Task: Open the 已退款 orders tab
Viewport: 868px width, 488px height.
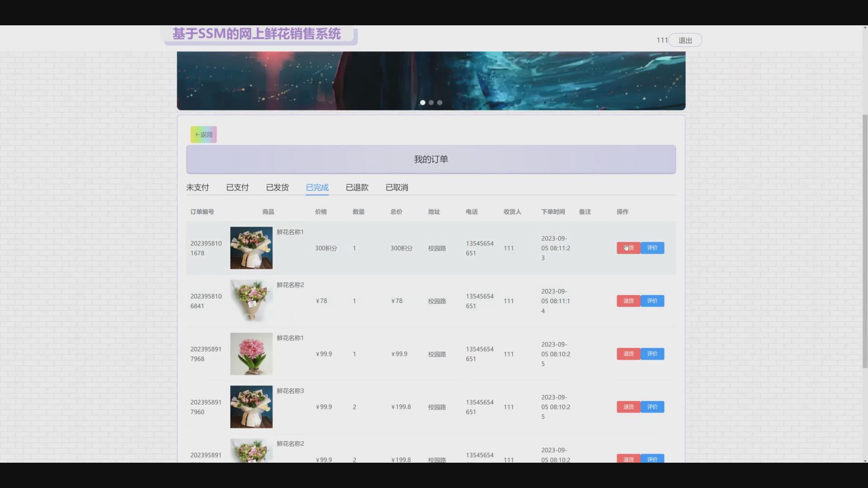Action: point(357,188)
